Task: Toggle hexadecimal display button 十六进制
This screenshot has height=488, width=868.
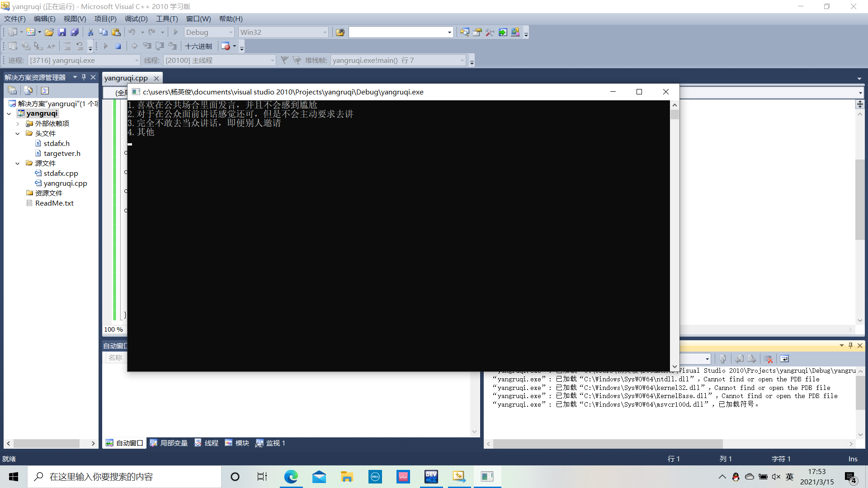Action: (198, 46)
